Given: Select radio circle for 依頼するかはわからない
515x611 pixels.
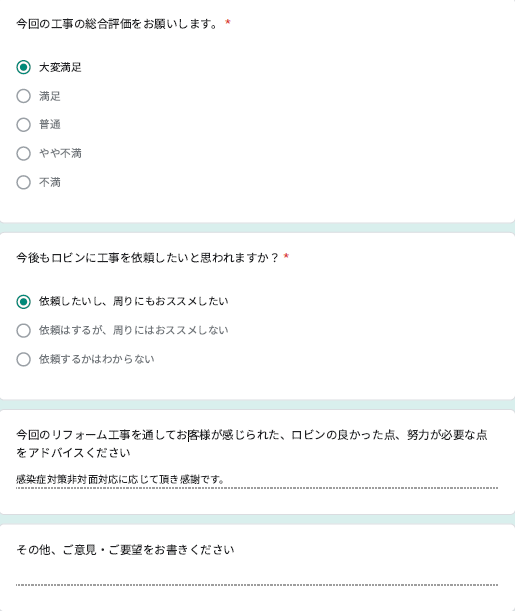Looking at the screenshot, I should (23, 359).
